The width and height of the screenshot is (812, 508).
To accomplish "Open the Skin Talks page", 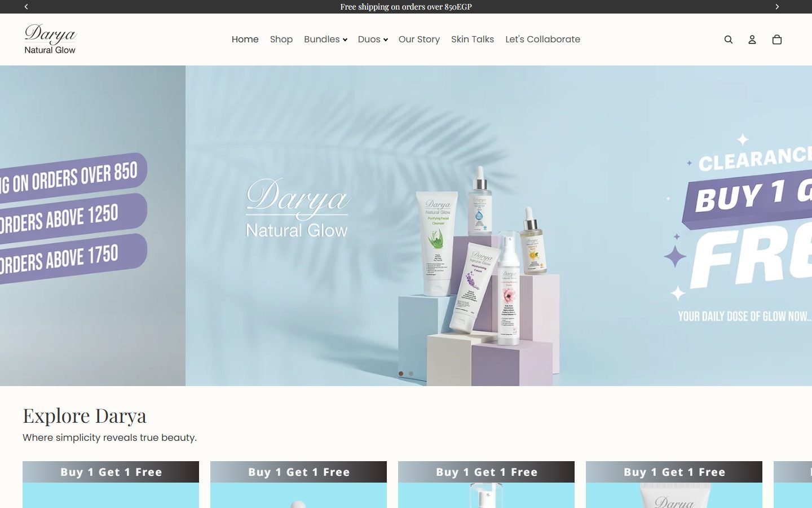I will [x=473, y=40].
